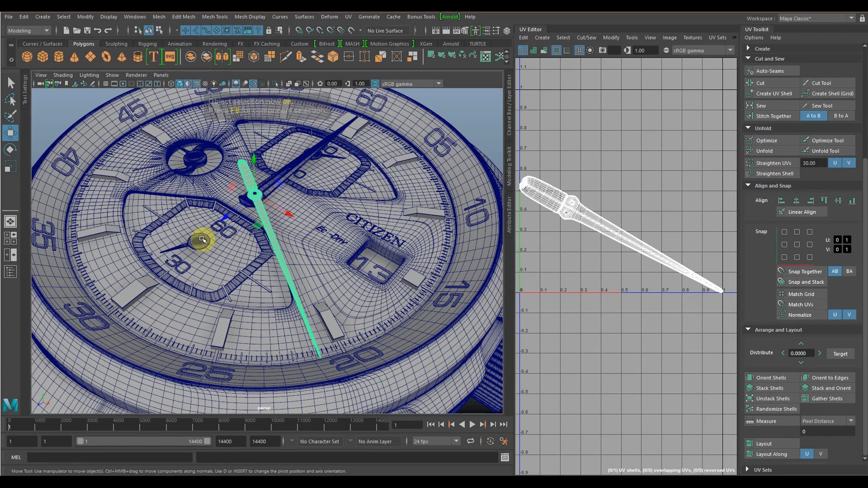Toggle the center Snap checkbox
Image resolution: width=868 pixels, height=488 pixels.
pyautogui.click(x=797, y=244)
